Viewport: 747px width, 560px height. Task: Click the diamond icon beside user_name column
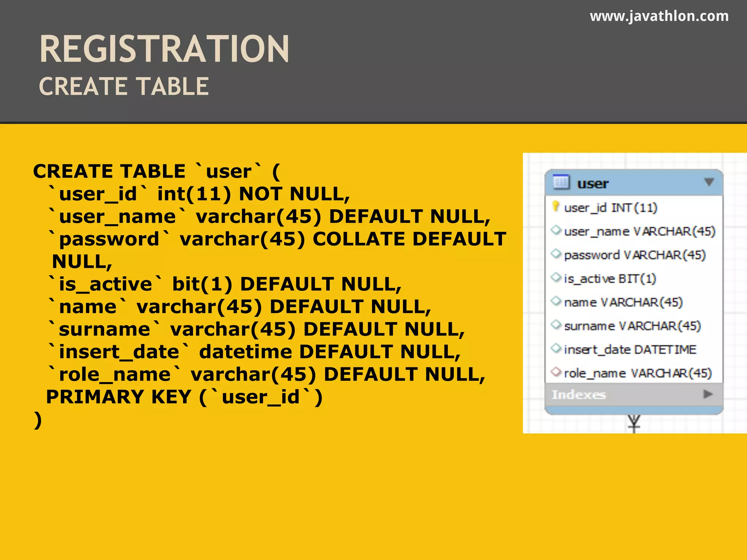[556, 230]
